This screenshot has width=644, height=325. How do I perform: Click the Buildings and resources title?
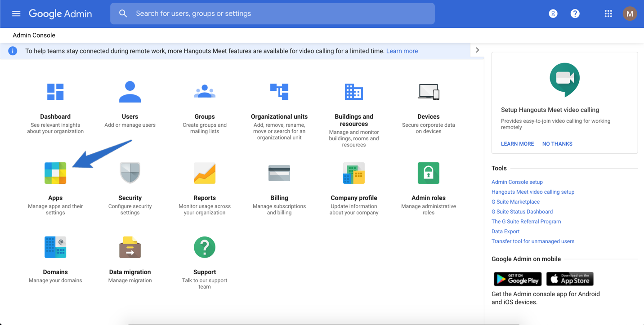(354, 120)
